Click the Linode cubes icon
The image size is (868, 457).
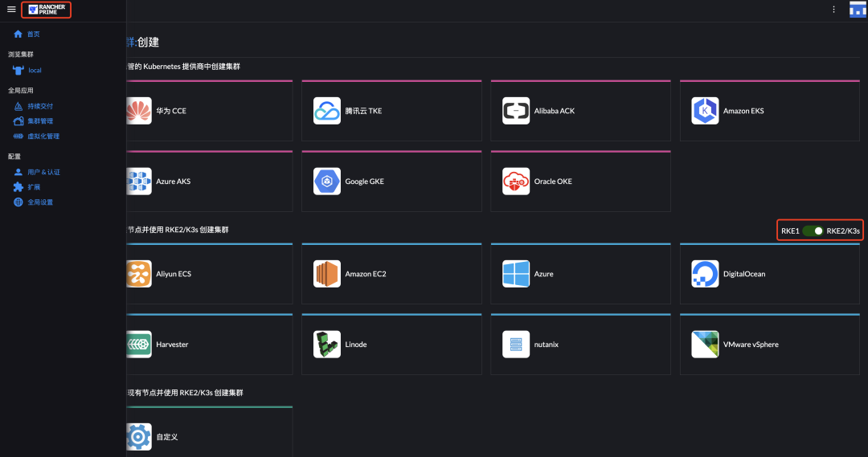(x=326, y=344)
